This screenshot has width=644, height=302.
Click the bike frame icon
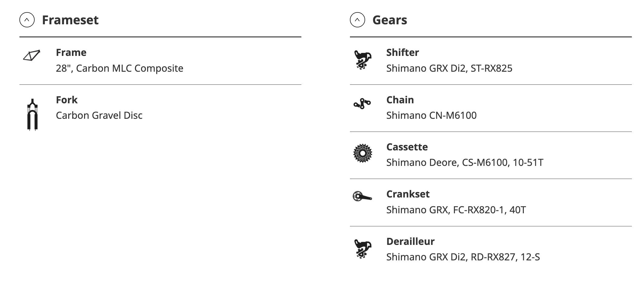[x=32, y=56]
